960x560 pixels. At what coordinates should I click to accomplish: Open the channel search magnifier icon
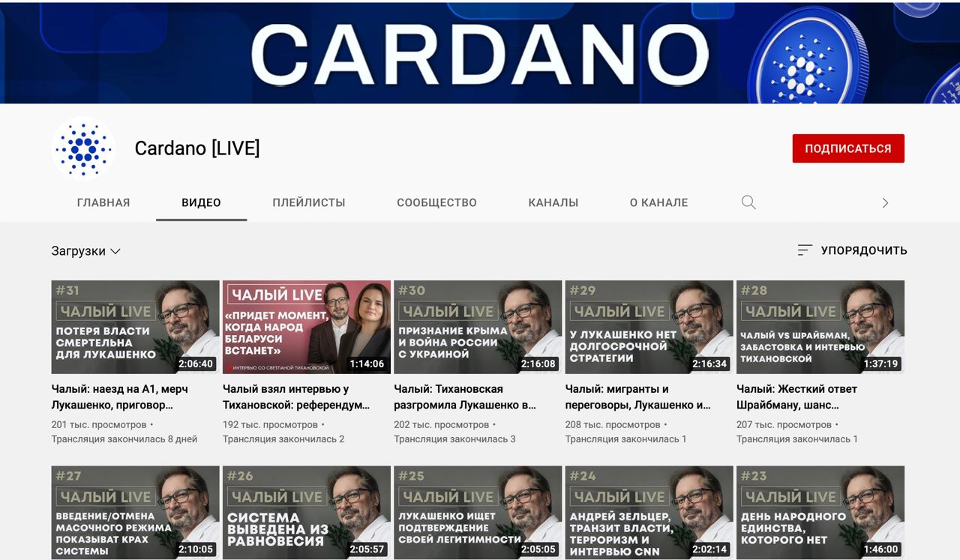point(748,202)
